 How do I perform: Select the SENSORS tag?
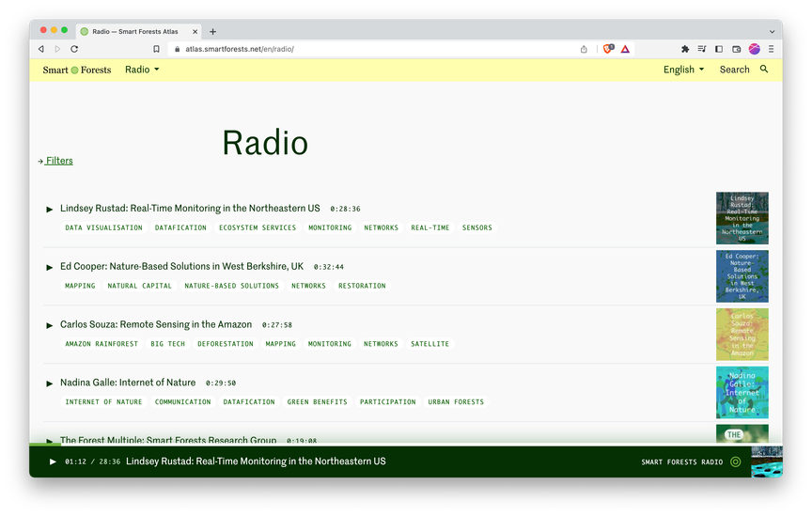tap(476, 227)
